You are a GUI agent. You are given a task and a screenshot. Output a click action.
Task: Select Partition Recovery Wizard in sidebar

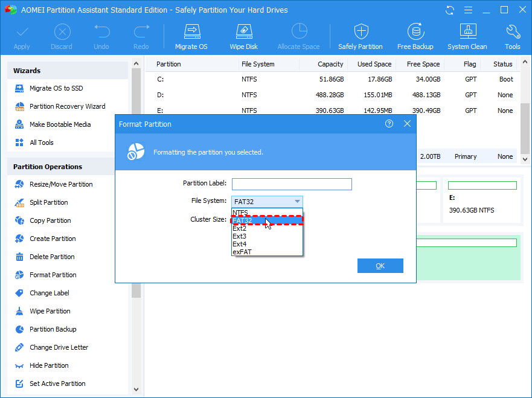[x=67, y=106]
